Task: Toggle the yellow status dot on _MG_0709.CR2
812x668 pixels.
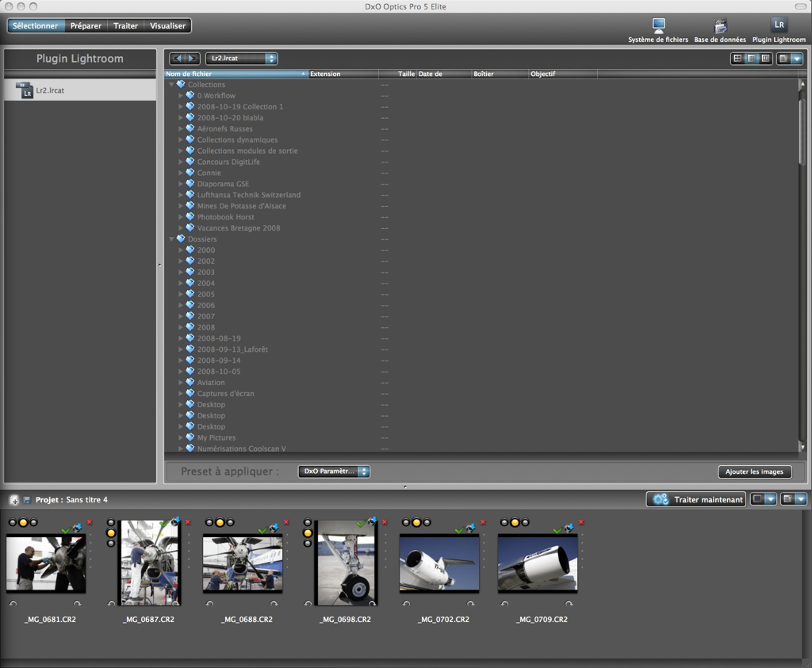Action: point(515,522)
